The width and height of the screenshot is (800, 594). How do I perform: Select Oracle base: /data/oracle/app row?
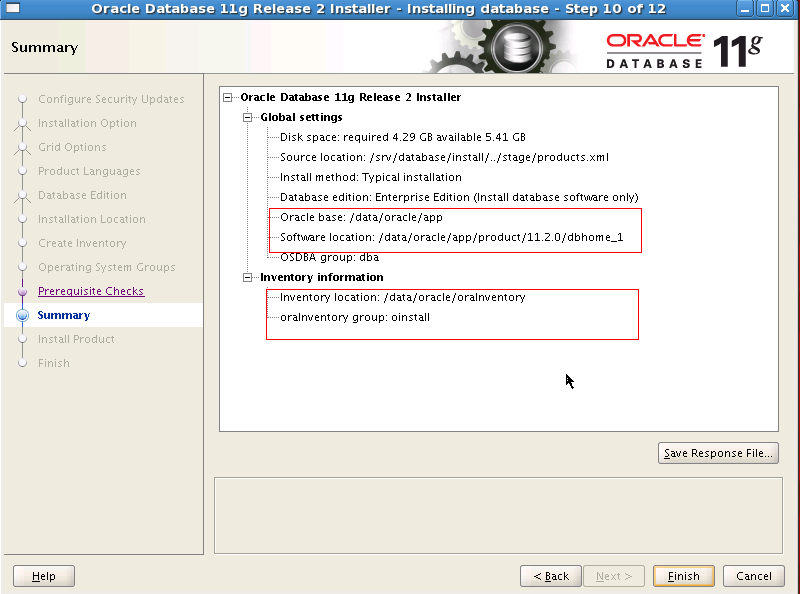[361, 217]
